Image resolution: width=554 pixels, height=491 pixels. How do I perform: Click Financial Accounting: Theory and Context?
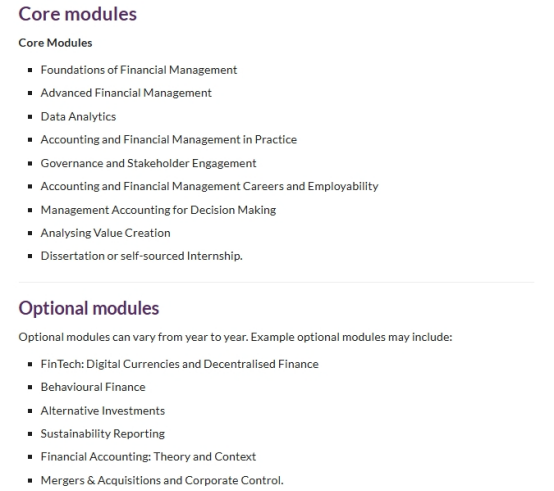148,457
